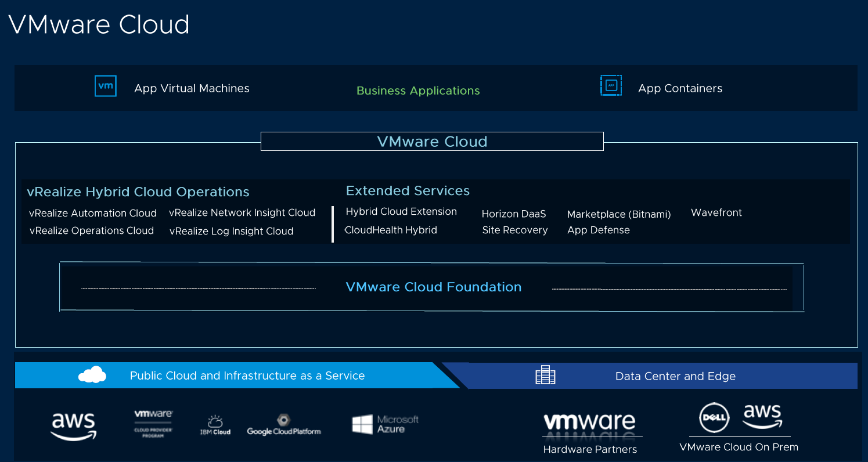This screenshot has height=462, width=868.
Task: Click Horizon DaaS
Action: pos(514,214)
